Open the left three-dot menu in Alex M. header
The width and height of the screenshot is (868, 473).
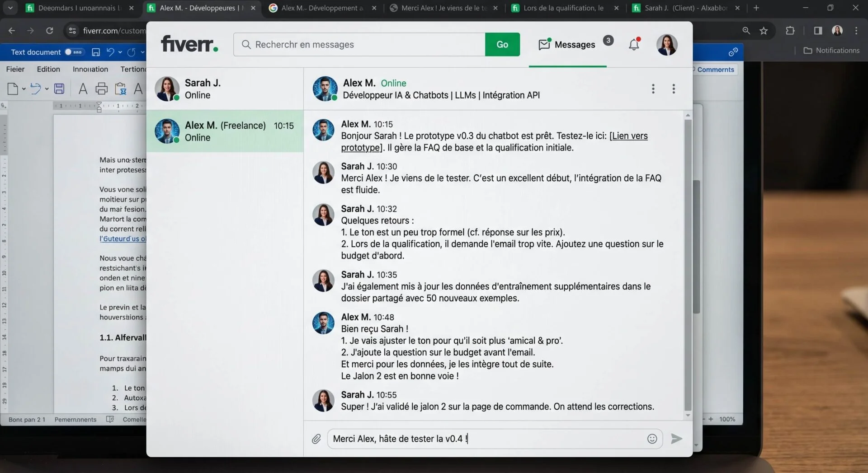653,89
